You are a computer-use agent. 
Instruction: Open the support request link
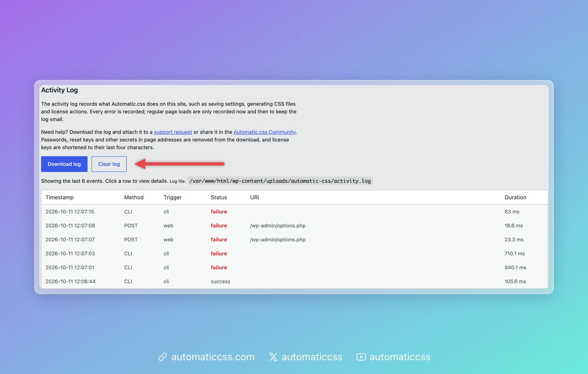[173, 132]
